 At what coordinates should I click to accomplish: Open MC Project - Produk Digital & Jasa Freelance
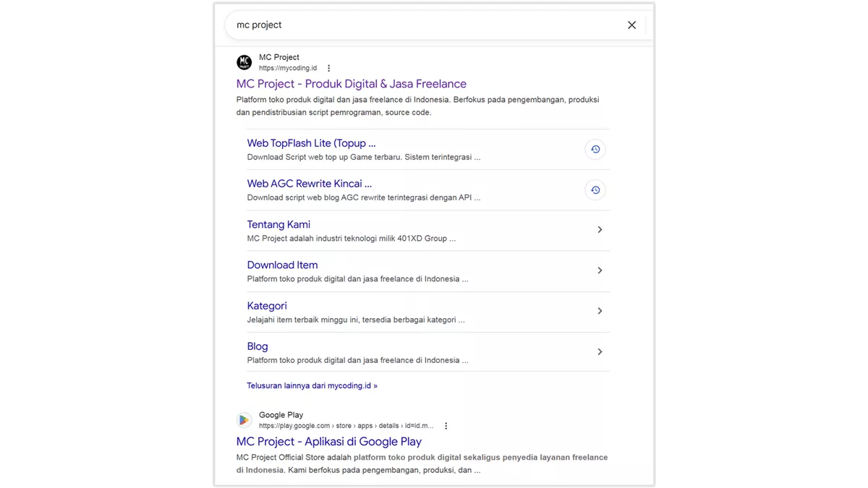[x=351, y=84]
